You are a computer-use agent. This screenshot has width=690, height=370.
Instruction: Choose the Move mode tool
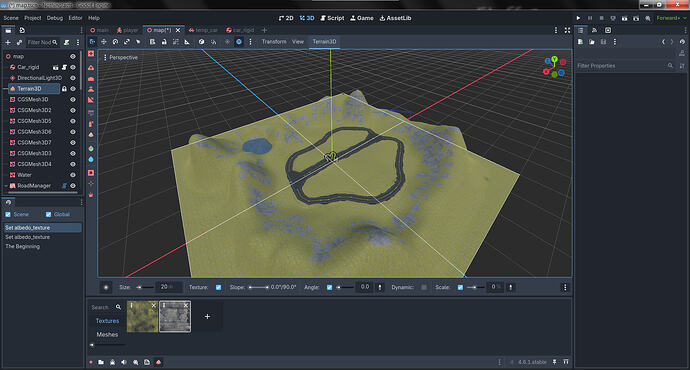click(x=104, y=41)
